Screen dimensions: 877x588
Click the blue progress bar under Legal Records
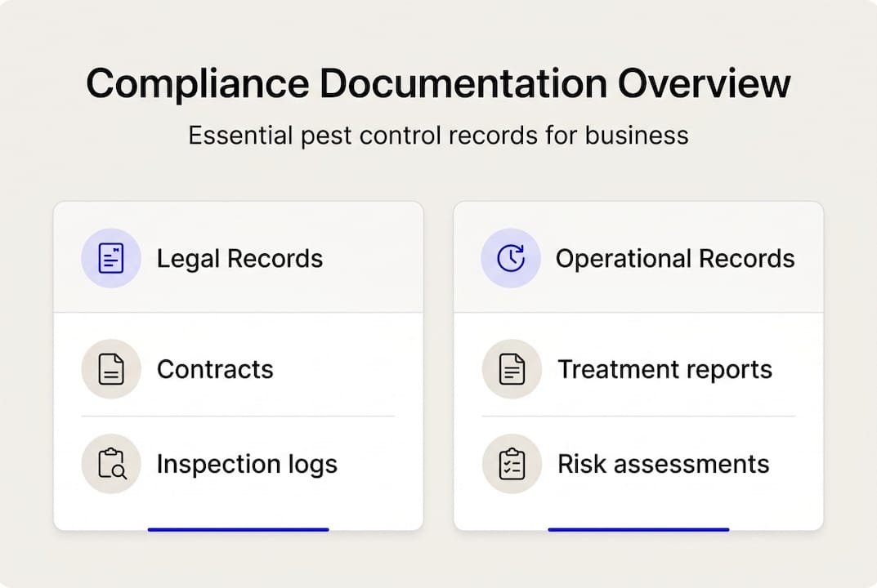(x=237, y=529)
